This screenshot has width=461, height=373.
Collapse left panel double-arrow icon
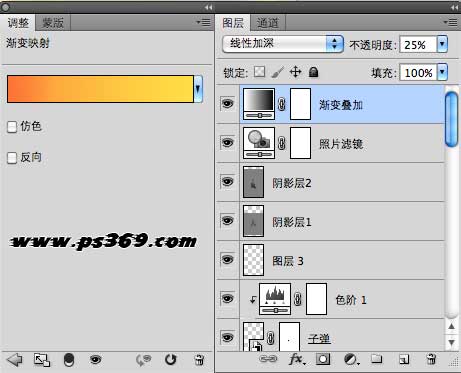(208, 7)
